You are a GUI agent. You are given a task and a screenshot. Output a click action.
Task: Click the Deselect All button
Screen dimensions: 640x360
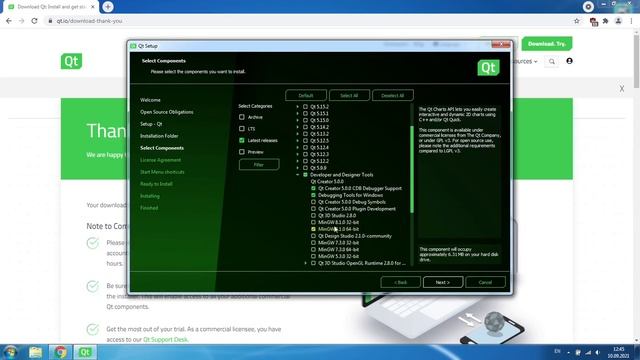(393, 96)
